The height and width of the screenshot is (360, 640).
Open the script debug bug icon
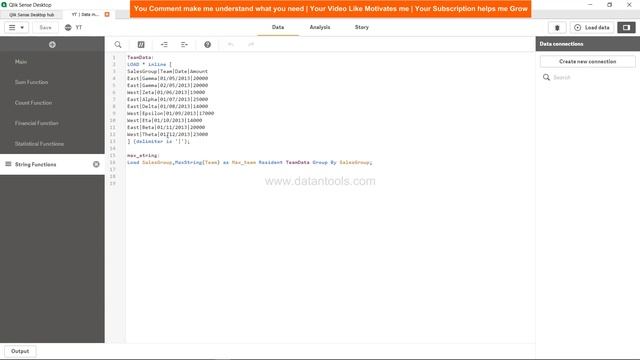(x=557, y=27)
